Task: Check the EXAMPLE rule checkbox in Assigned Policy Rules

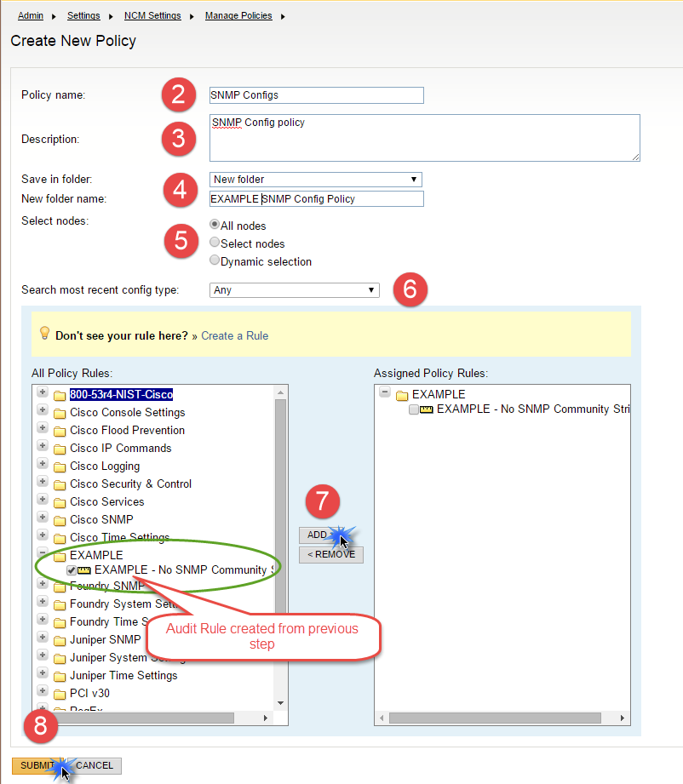Action: point(414,410)
